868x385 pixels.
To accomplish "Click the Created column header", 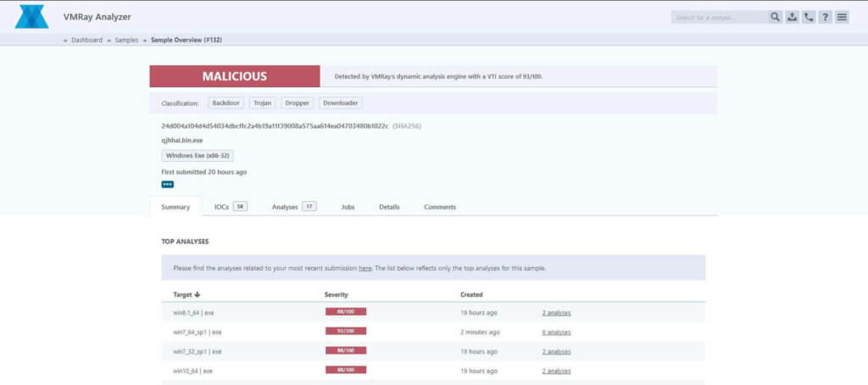I will [x=471, y=295].
